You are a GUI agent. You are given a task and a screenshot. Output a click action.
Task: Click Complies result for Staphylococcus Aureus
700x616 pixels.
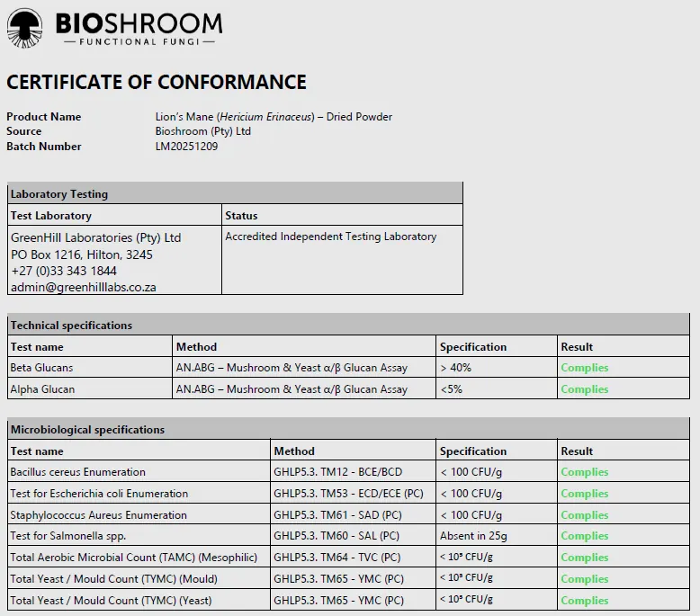585,514
